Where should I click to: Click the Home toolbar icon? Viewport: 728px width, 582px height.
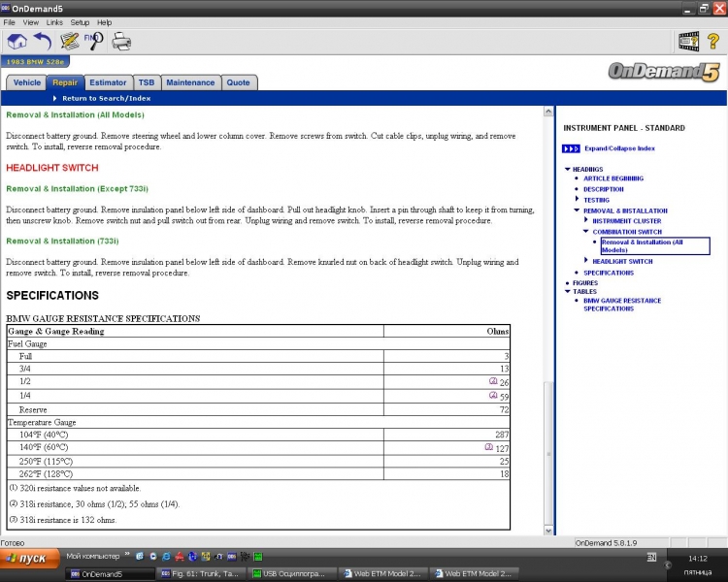tap(17, 42)
